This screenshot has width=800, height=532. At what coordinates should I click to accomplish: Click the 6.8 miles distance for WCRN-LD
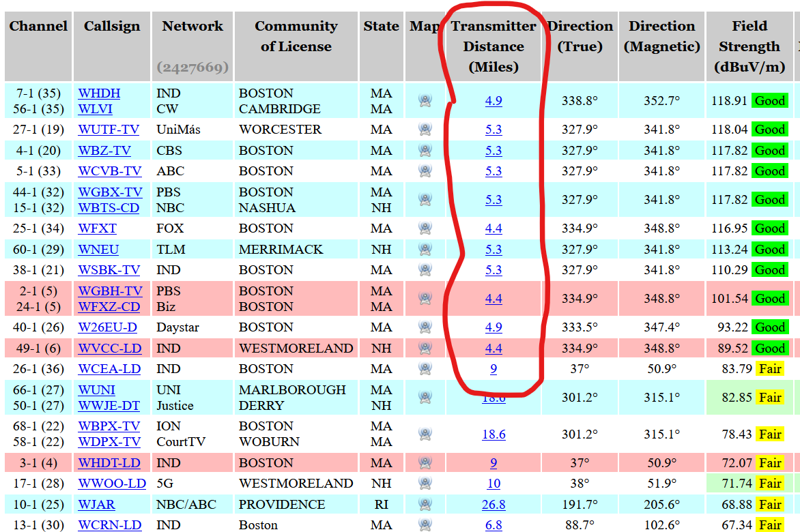[494, 525]
